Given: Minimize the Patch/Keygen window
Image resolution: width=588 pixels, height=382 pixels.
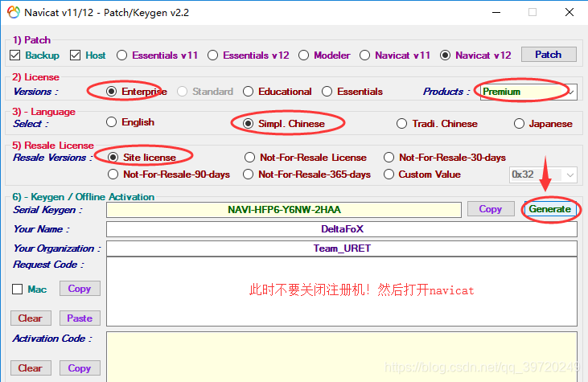Looking at the screenshot, I should 496,12.
